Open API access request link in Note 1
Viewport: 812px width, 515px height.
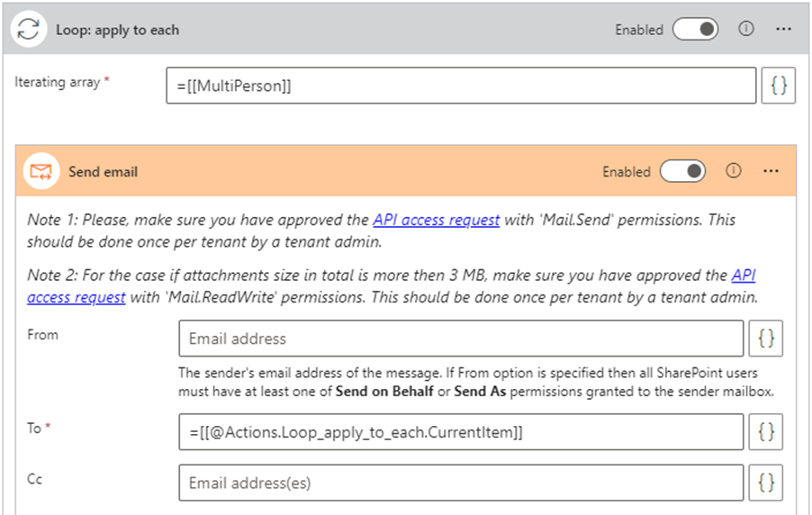coord(436,220)
